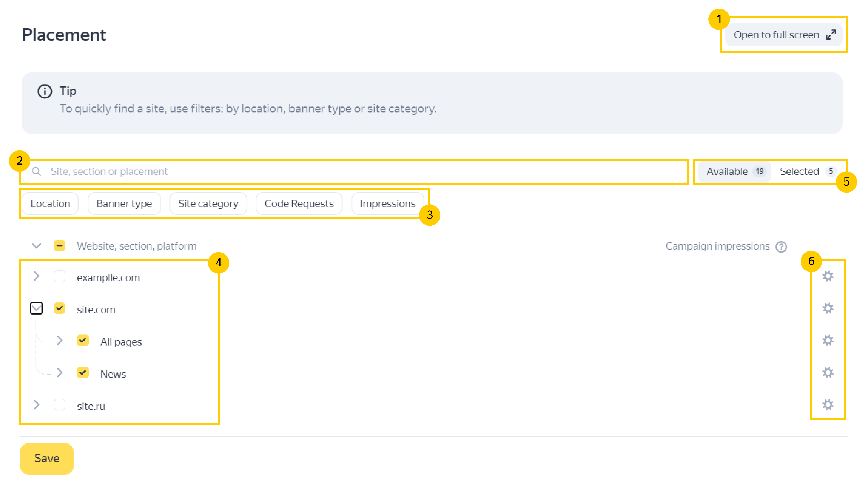Click the gear icon for examplle.com row
Screen dimensions: 868x483
[x=828, y=276]
